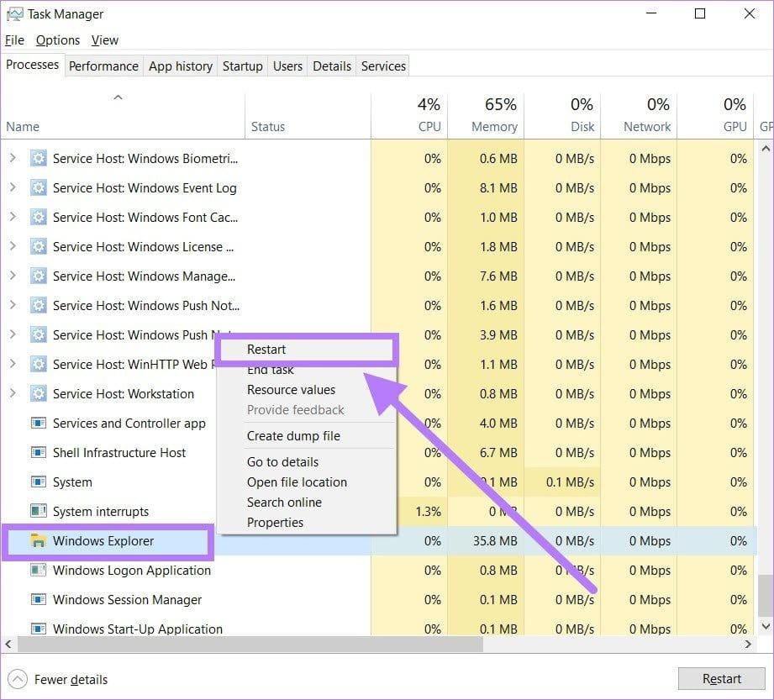Click the System interrupts icon

tap(38, 510)
